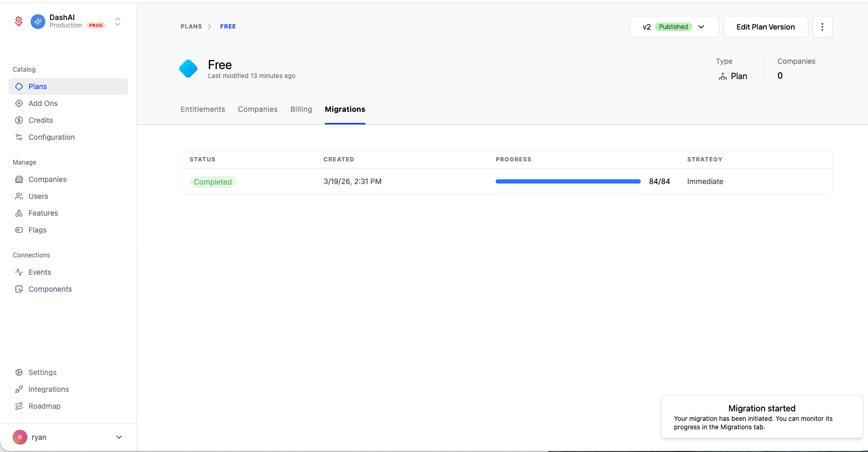Click the Companies building icon in sidebar
The image size is (868, 452).
19,179
